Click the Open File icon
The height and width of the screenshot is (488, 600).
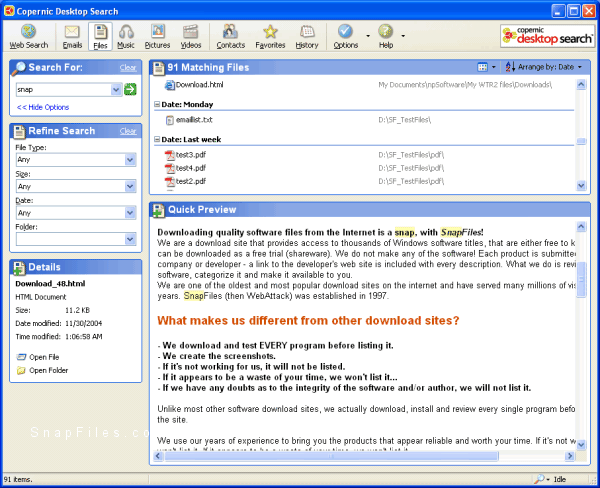[21, 357]
